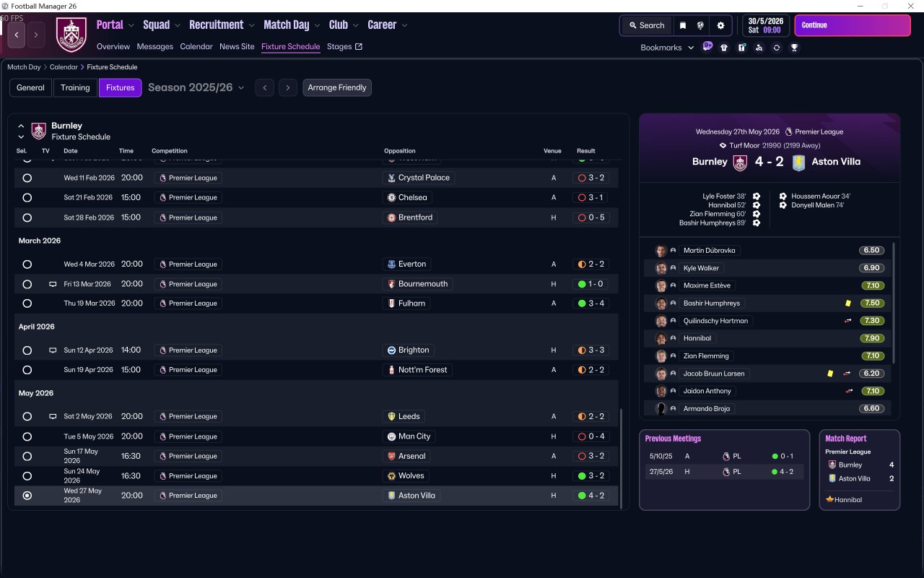The width and height of the screenshot is (924, 578).
Task: Click the Aston Villa crest in match summary
Action: tap(798, 163)
